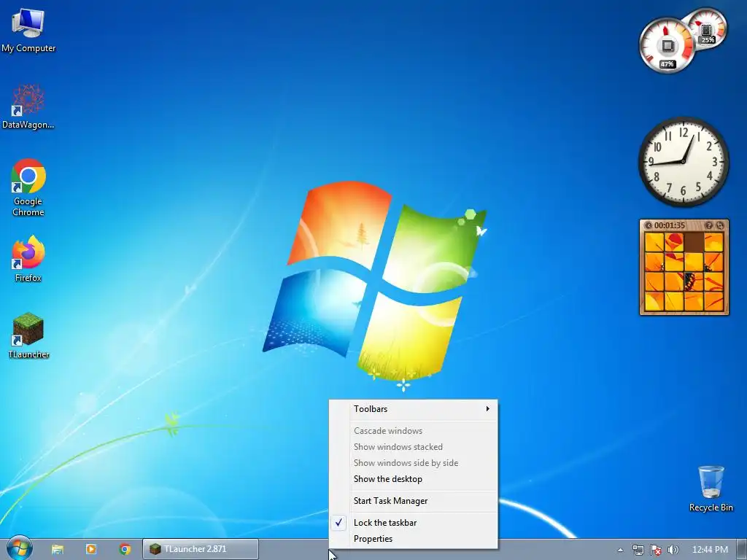
Task: Click the puzzle tile with the butterfly body
Action: click(x=694, y=281)
